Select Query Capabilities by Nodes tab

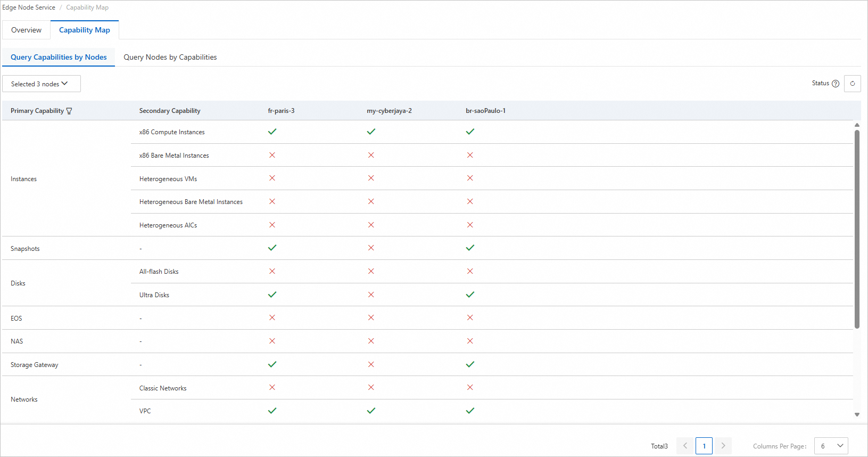(x=59, y=57)
